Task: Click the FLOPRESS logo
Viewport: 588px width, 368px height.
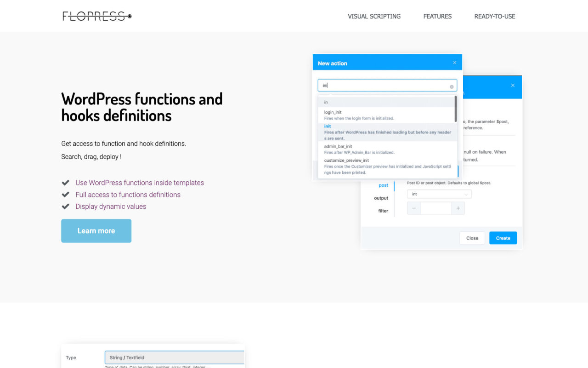Action: click(x=96, y=16)
